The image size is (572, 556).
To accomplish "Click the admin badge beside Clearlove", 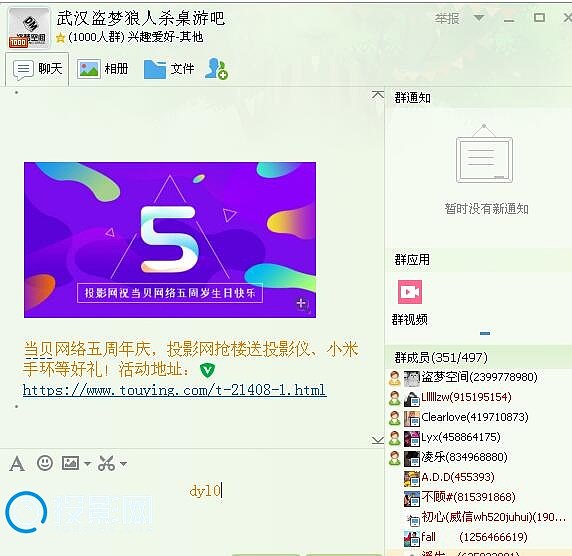I will tap(394, 418).
